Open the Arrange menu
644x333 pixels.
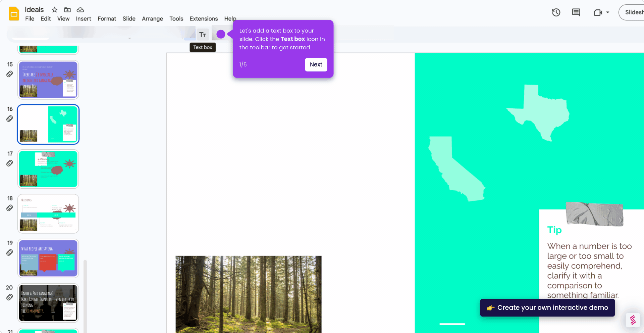(152, 19)
